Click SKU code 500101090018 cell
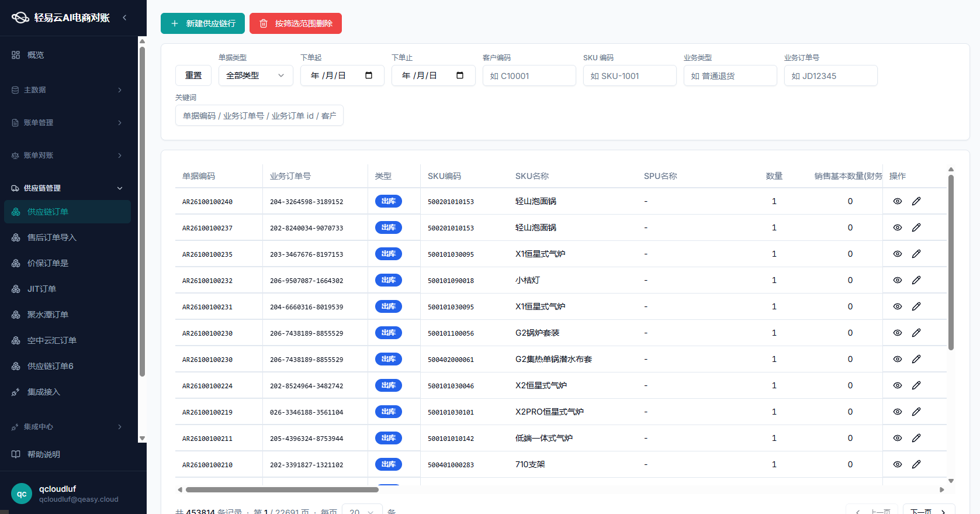This screenshot has height=514, width=980. coord(451,281)
